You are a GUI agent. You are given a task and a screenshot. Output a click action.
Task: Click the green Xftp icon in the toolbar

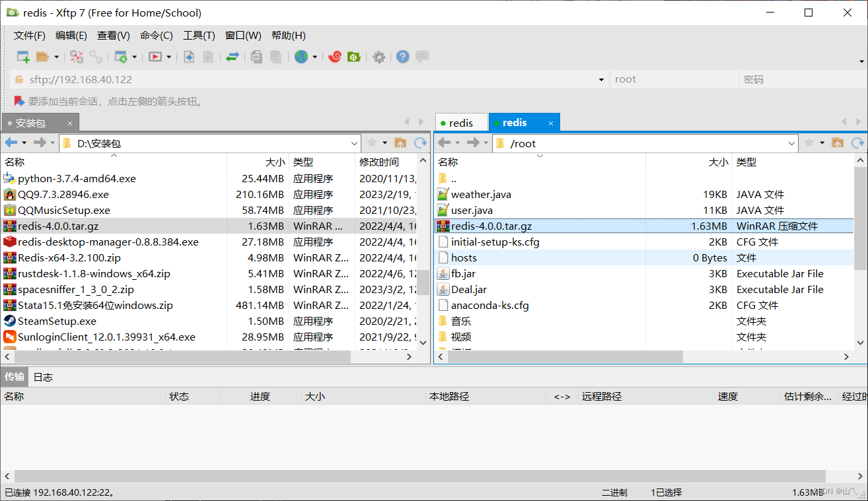click(x=354, y=57)
